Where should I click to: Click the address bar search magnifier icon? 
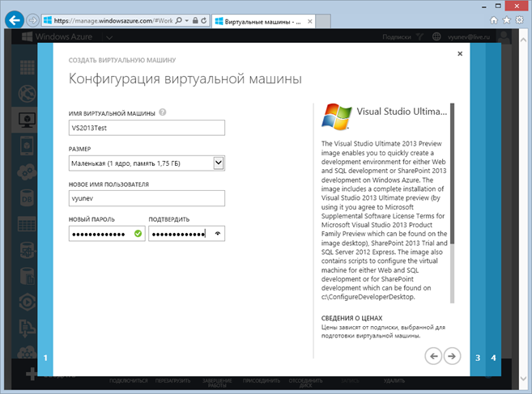pyautogui.click(x=179, y=21)
